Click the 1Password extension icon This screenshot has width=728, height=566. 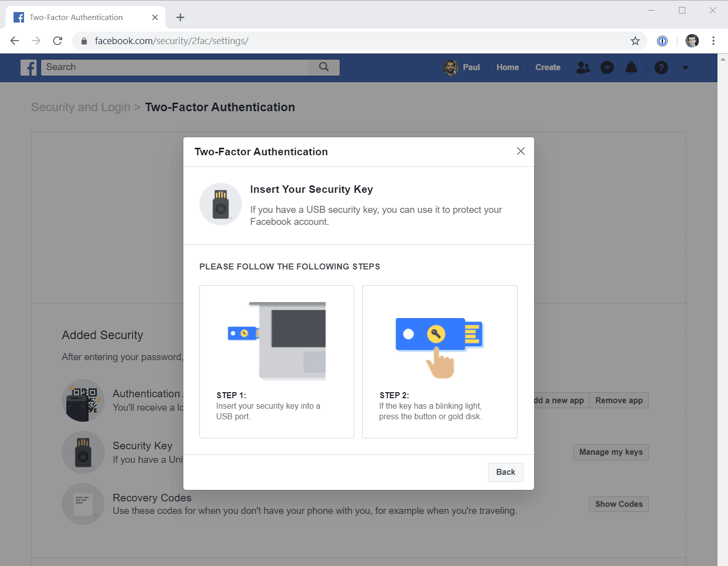tap(662, 41)
